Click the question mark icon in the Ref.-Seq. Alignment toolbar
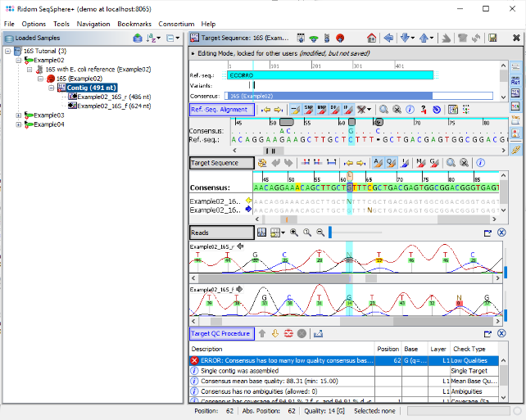Image resolution: width=526 pixels, height=420 pixels. [424, 109]
